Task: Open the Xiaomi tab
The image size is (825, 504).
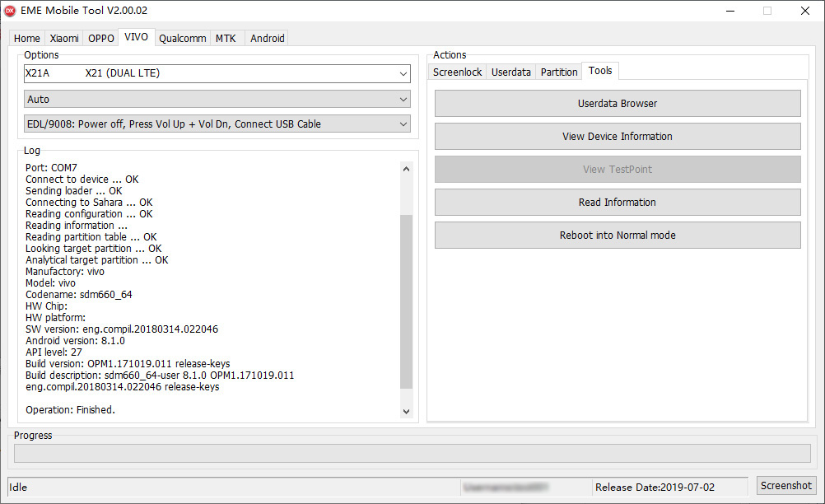Action: coord(64,38)
